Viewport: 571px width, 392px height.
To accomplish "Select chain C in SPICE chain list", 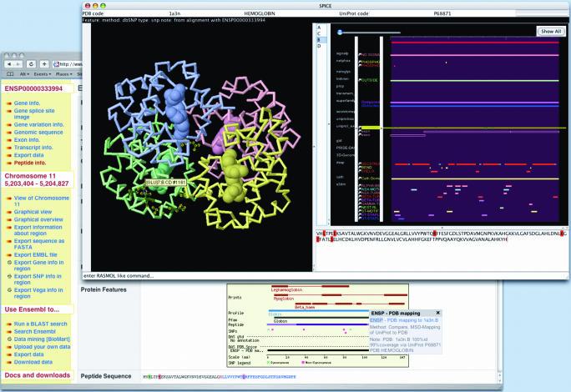I will point(319,33).
